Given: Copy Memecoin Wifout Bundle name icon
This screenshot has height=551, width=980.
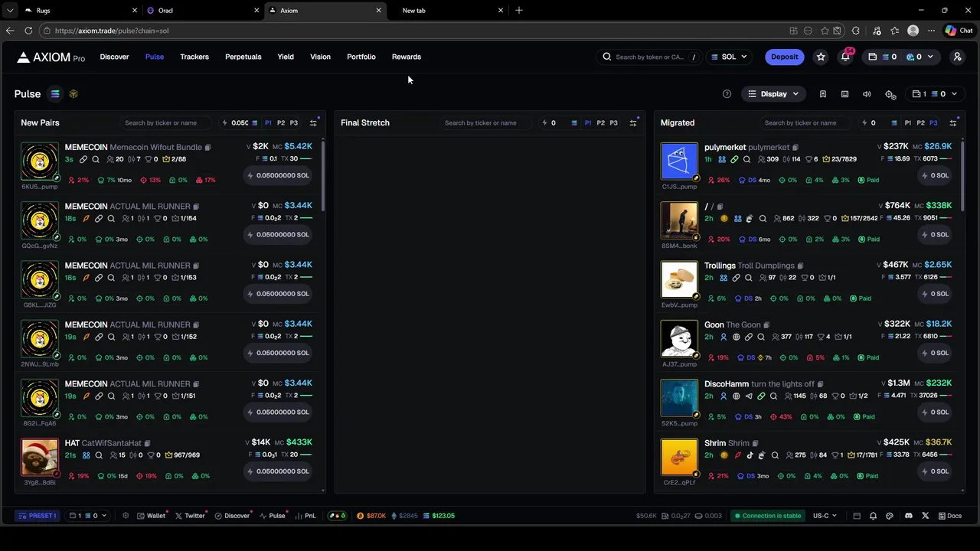Looking at the screenshot, I should pyautogui.click(x=207, y=147).
